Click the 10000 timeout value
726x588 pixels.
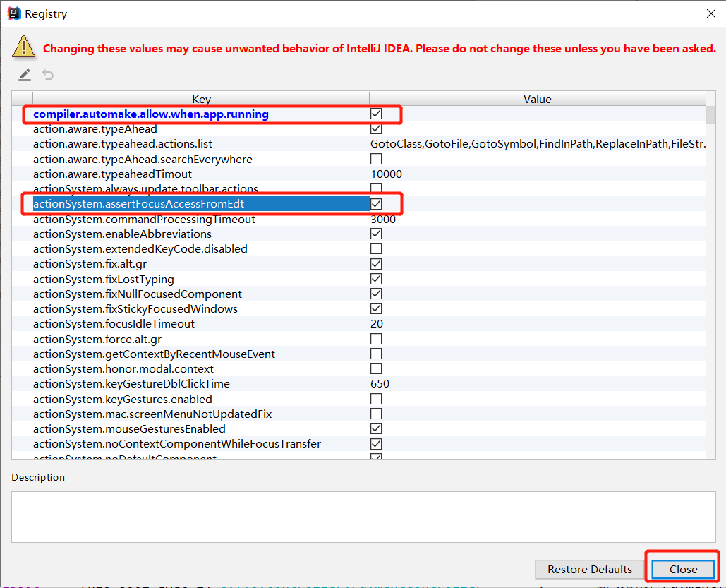(x=386, y=174)
